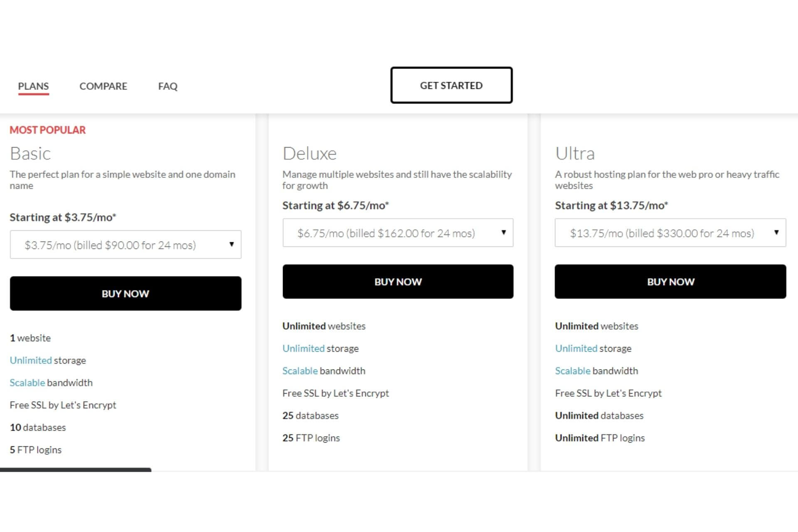
Task: Click the MOST POPULAR label
Action: click(x=47, y=130)
